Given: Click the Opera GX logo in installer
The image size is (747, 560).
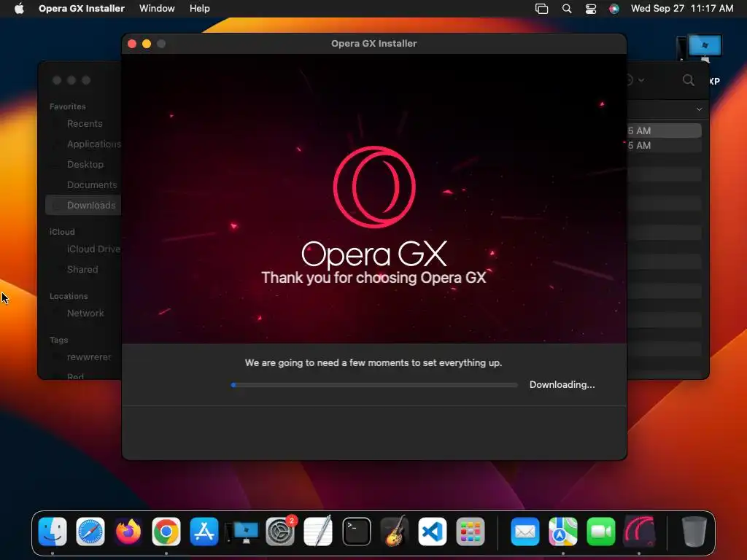Looking at the screenshot, I should (x=374, y=187).
